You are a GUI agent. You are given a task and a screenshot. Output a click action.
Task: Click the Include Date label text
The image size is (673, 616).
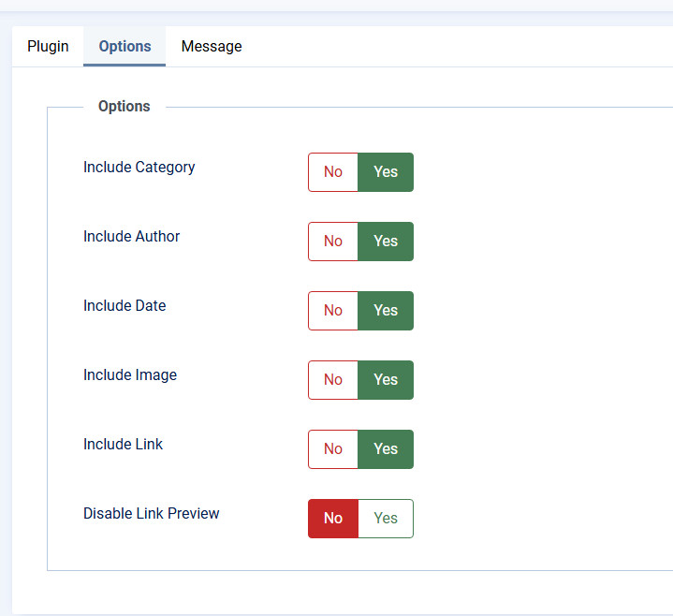click(x=124, y=306)
